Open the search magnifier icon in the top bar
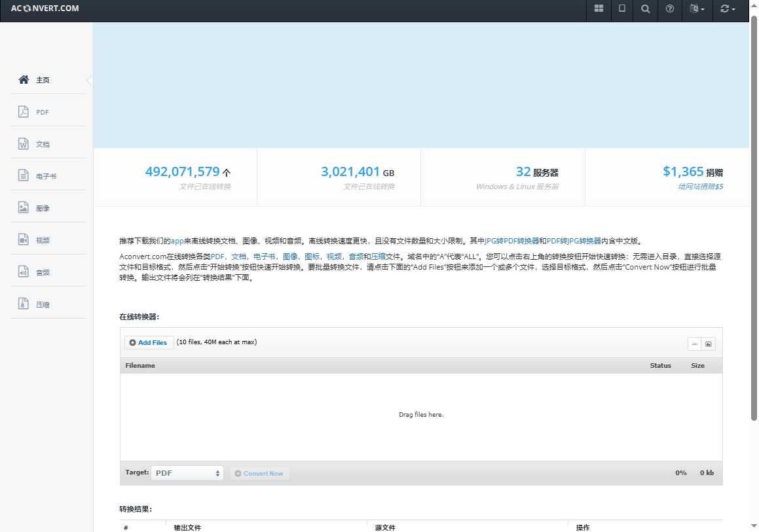 point(645,9)
